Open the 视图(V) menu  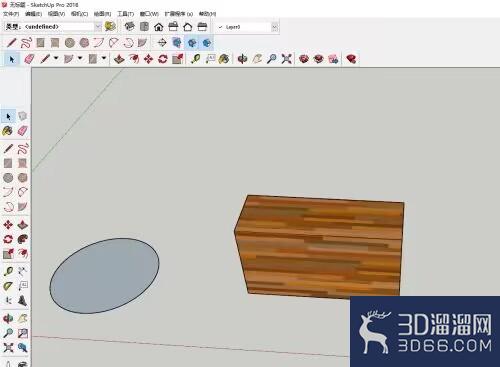coord(56,14)
